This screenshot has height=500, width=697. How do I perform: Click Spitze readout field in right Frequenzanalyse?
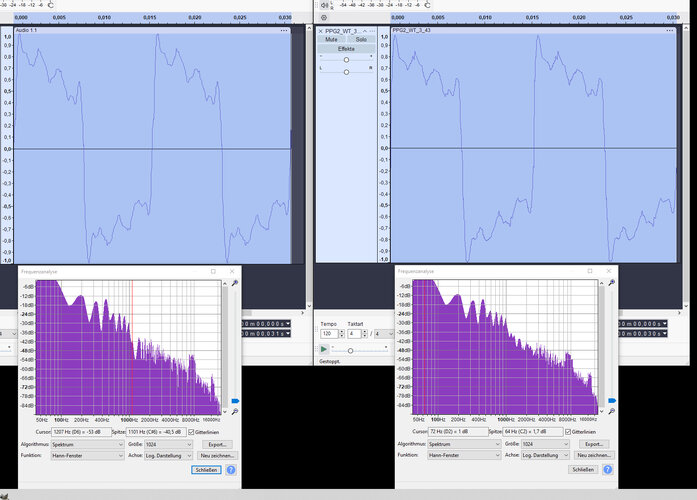pos(533,432)
